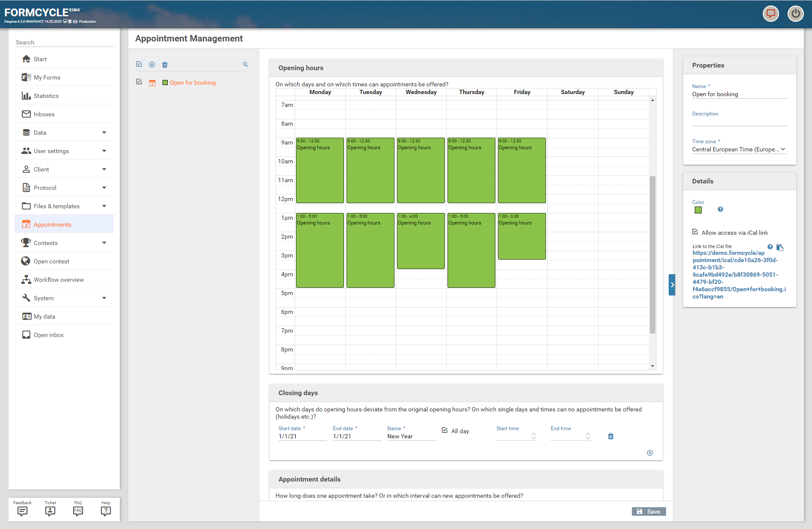812x529 pixels.
Task: Click the Save button
Action: (x=649, y=511)
